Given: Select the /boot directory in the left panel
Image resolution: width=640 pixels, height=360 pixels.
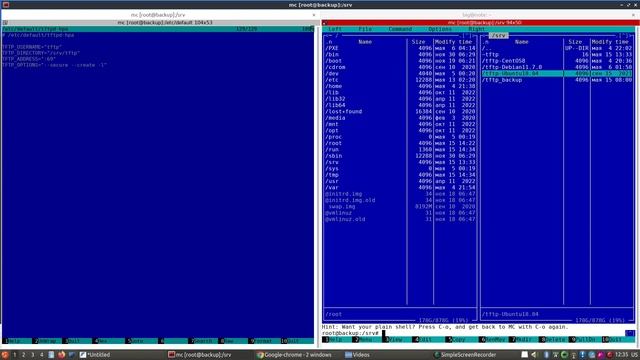Looking at the screenshot, I should pos(400,61).
